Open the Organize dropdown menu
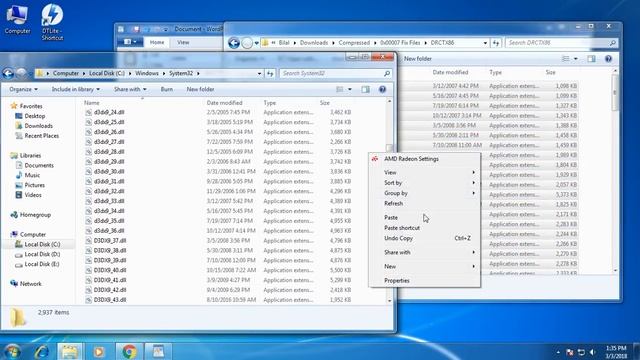The height and width of the screenshot is (360, 640). point(23,89)
